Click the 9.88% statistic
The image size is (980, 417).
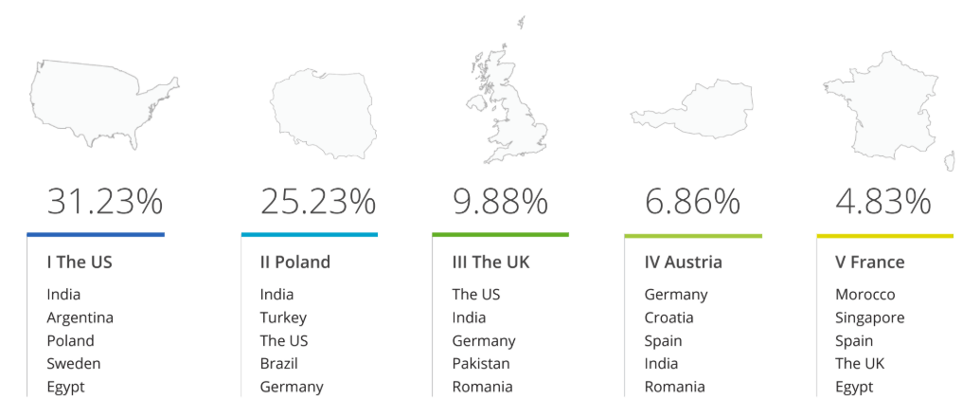click(x=500, y=201)
